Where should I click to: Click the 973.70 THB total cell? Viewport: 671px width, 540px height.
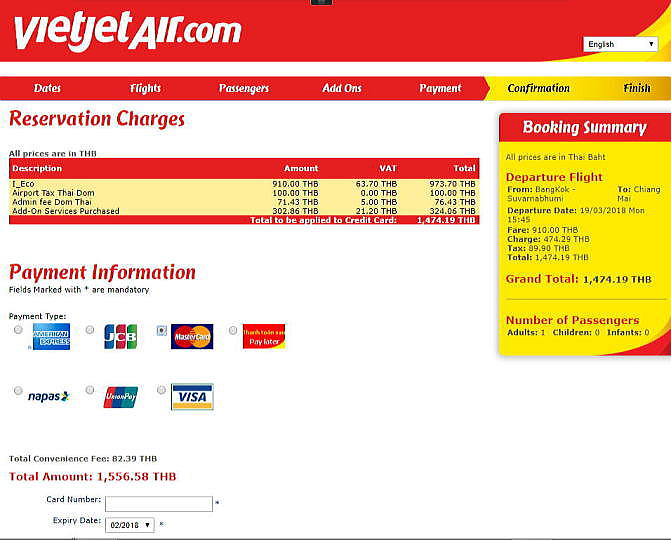coord(452,184)
